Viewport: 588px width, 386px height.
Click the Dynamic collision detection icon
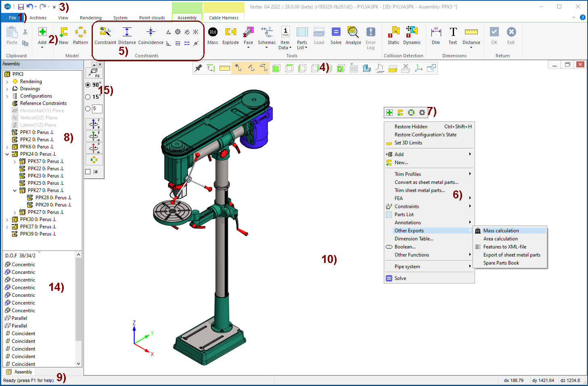click(412, 32)
